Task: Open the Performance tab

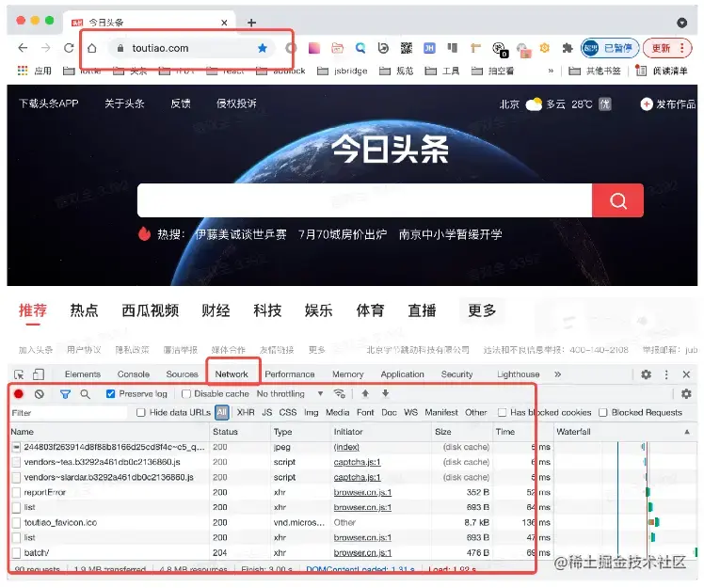Action: coord(290,374)
